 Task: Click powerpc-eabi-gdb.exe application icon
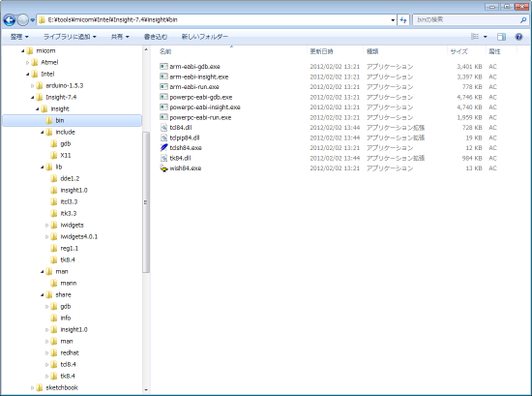click(163, 97)
